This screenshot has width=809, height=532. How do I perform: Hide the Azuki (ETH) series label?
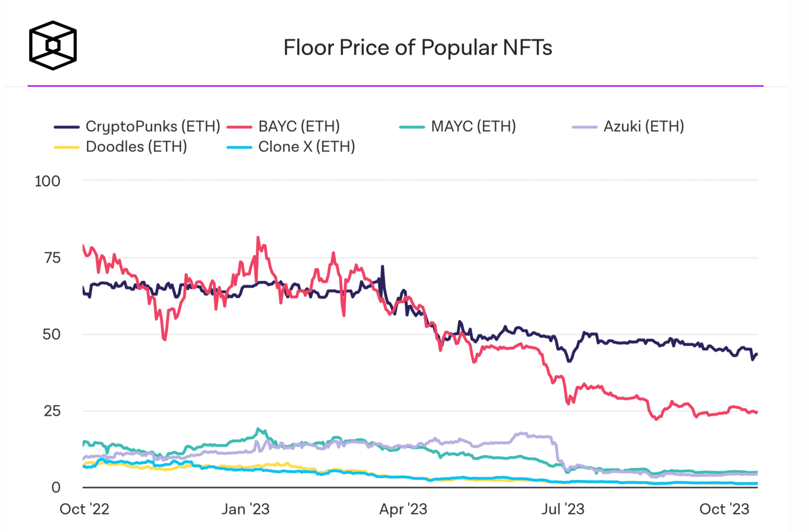[x=644, y=127]
